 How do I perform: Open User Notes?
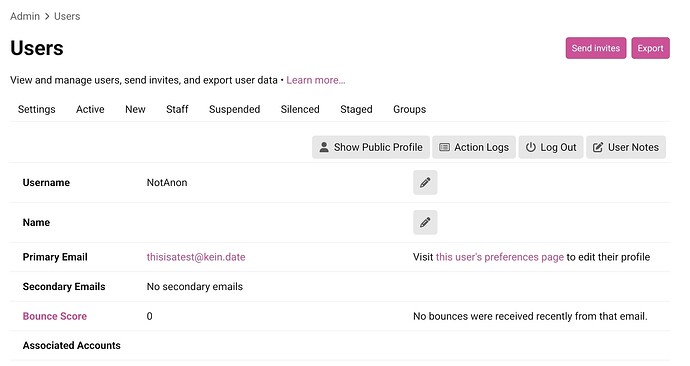[x=626, y=147]
